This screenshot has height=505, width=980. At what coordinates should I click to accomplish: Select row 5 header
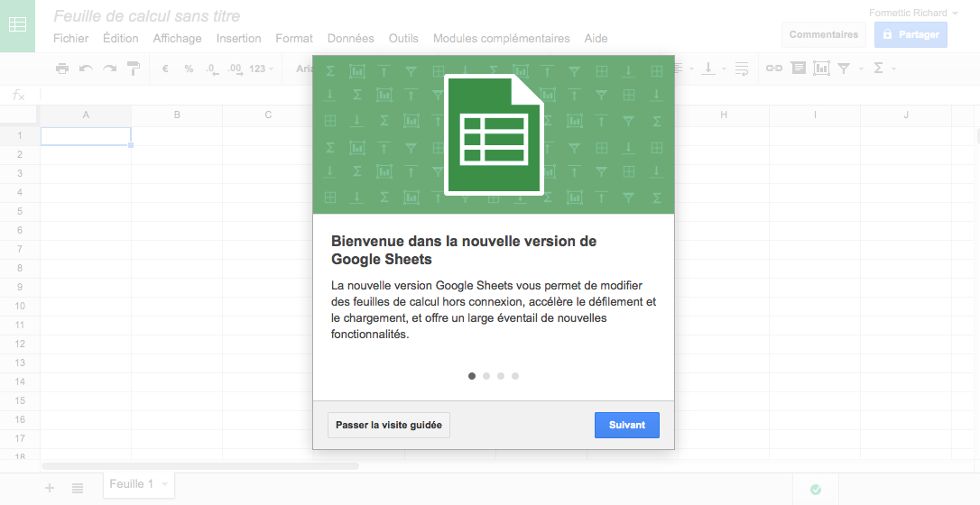20,211
